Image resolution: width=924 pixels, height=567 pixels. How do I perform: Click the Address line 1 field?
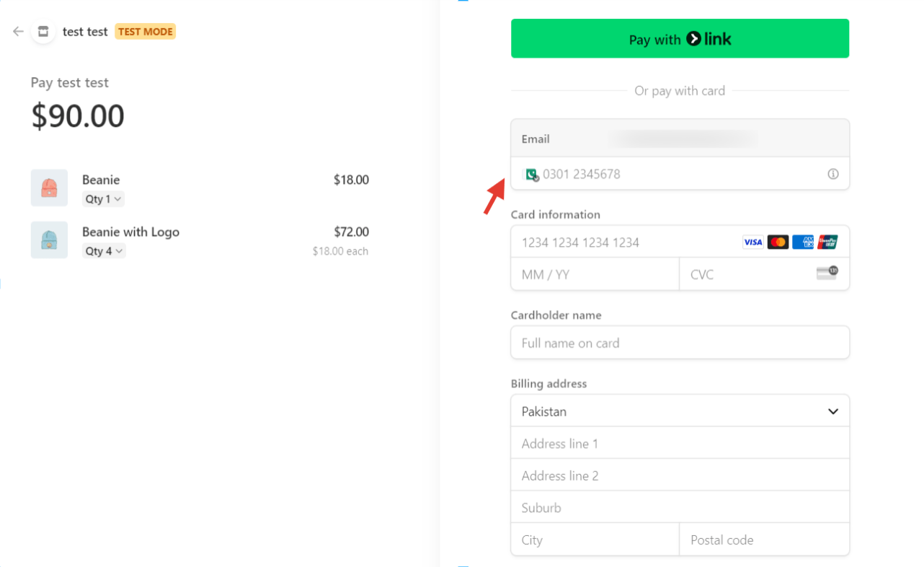[x=680, y=444]
